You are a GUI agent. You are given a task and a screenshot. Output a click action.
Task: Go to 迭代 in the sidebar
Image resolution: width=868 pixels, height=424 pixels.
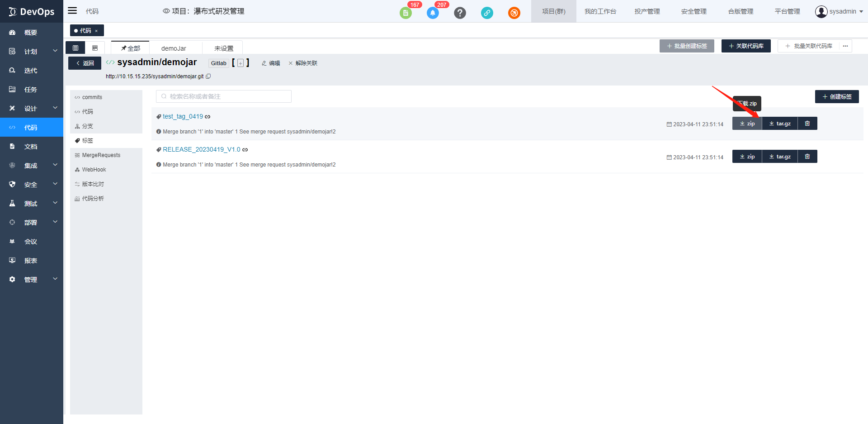pyautogui.click(x=32, y=71)
